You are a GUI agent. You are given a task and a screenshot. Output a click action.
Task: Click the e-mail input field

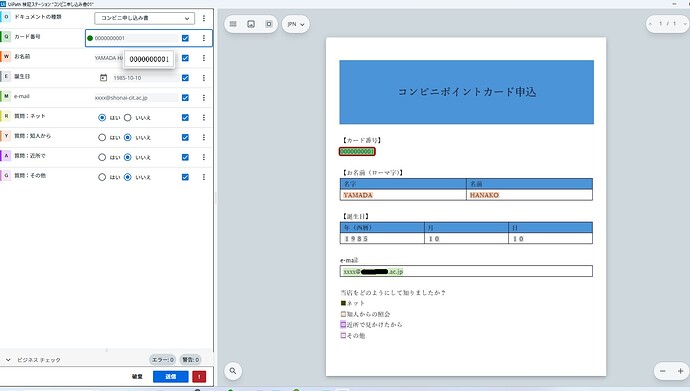136,98
